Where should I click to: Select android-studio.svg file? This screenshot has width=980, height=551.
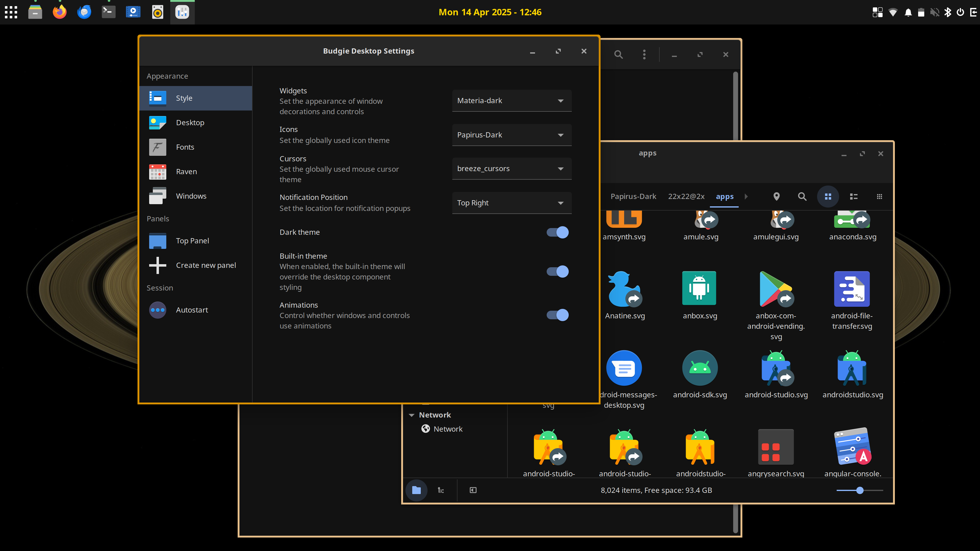click(776, 374)
